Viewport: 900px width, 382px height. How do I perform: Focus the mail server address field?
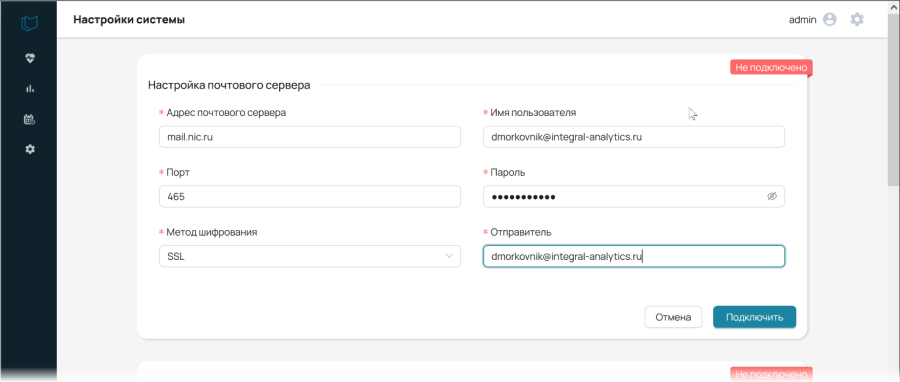(310, 137)
